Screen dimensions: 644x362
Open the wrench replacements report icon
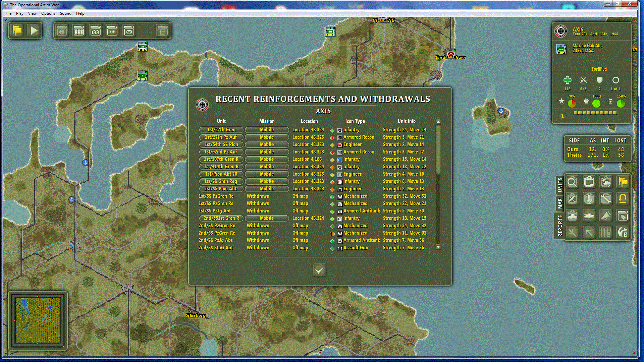[x=606, y=199]
